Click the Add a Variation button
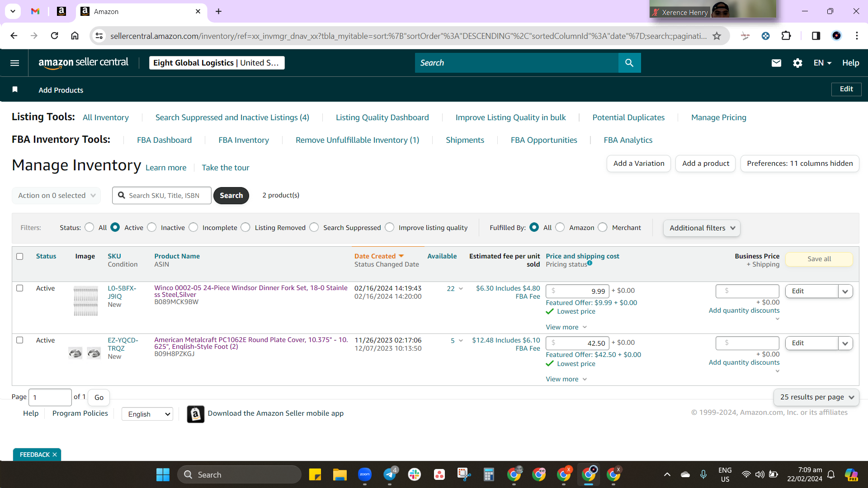This screenshot has width=868, height=488. click(639, 164)
